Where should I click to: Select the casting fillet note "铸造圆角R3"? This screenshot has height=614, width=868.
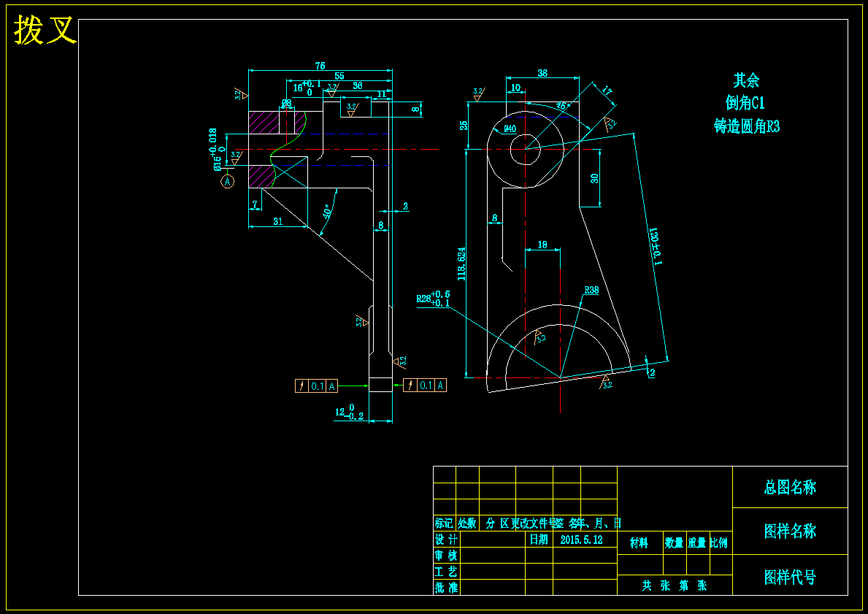(x=746, y=126)
